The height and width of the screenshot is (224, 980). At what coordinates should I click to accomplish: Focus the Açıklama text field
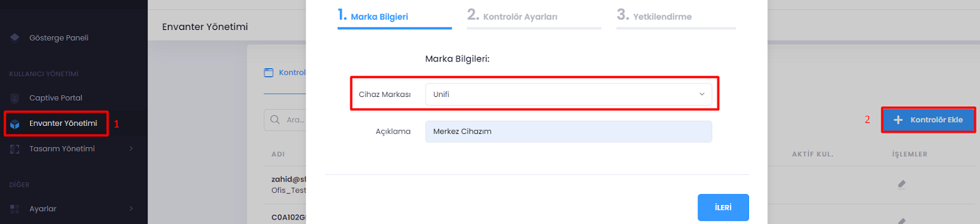click(x=568, y=131)
